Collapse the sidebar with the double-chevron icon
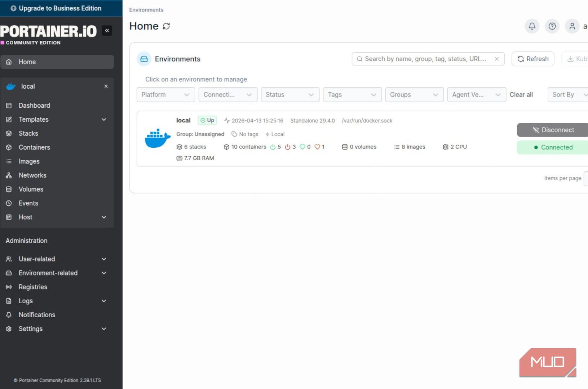This screenshot has height=389, width=588. click(107, 31)
